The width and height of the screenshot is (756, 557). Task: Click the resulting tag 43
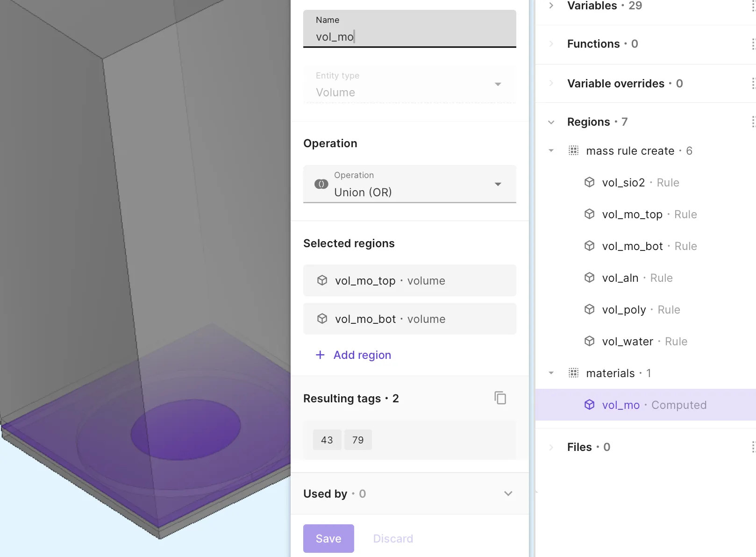[327, 440]
